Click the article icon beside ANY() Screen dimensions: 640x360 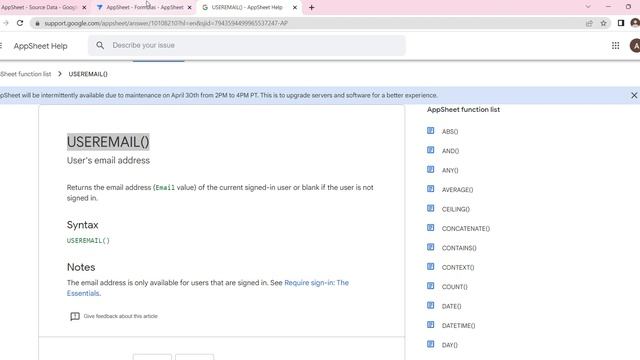431,169
